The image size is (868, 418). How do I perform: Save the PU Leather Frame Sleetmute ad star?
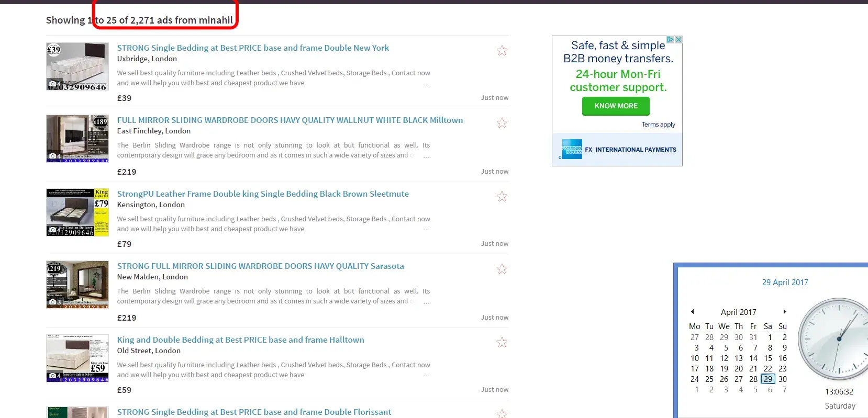(502, 197)
